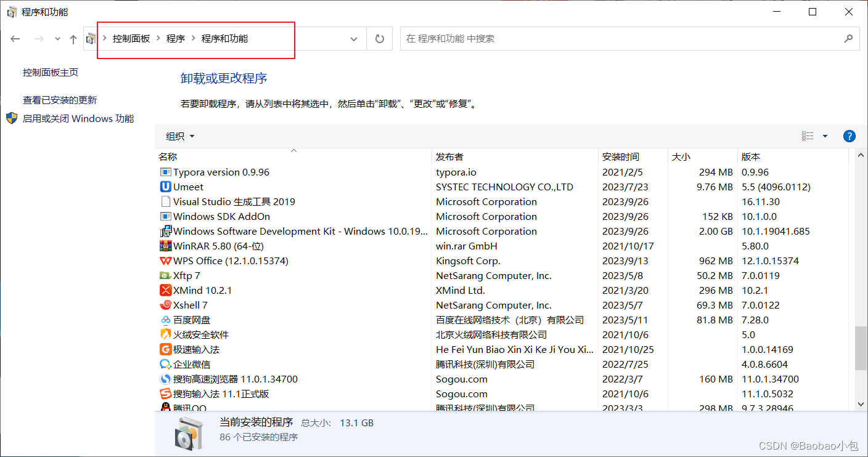Click the Windows SDK AddOn icon
Screen dimensions: 868x457
[x=165, y=217]
